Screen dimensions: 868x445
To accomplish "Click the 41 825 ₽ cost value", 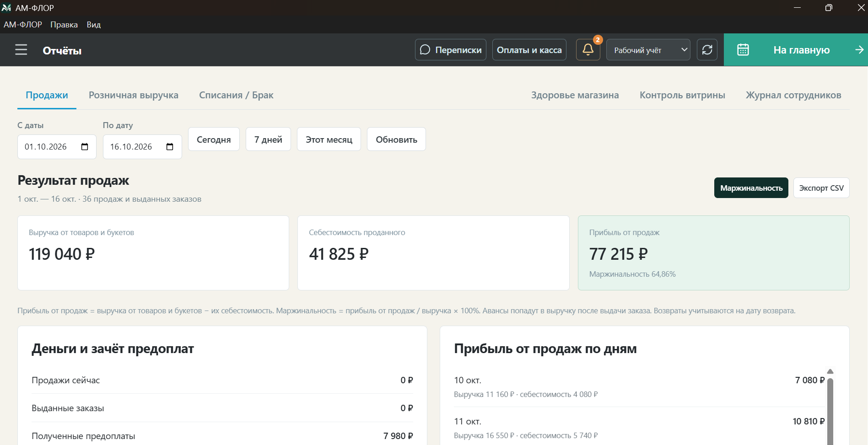I will coord(339,254).
